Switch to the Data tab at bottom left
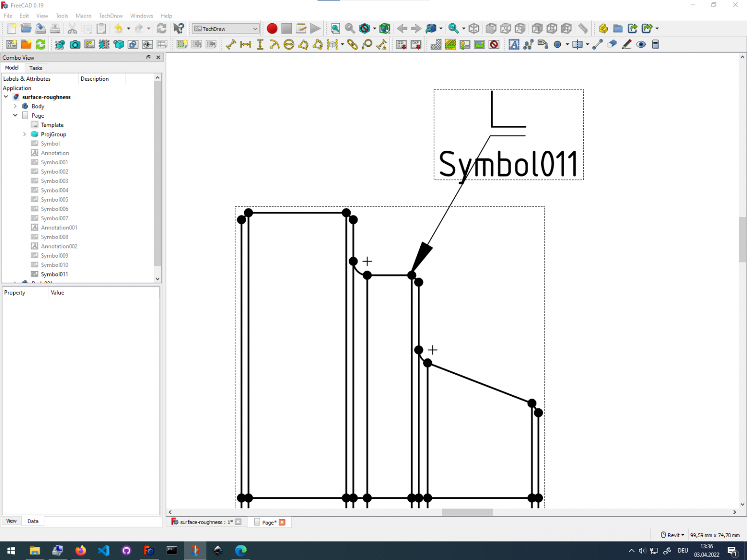Viewport: 747px width, 560px height. [x=33, y=521]
